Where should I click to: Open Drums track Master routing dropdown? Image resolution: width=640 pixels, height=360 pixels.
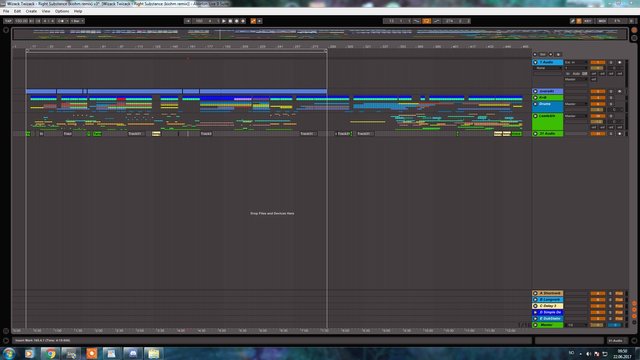576,104
